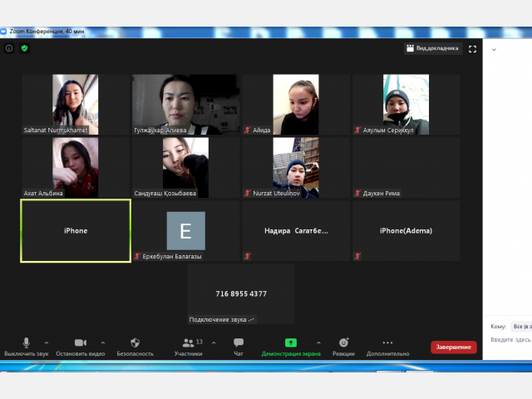The height and width of the screenshot is (399, 532).
Task: Collapse chat panel with top chevron
Action: pyautogui.click(x=494, y=50)
